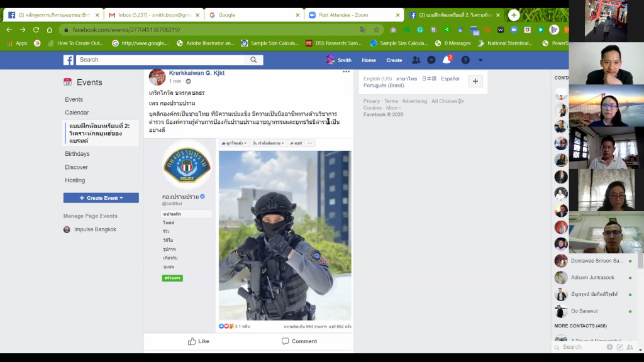Open the post options three-dot menu
This screenshot has height=362, width=644.
pos(347,72)
